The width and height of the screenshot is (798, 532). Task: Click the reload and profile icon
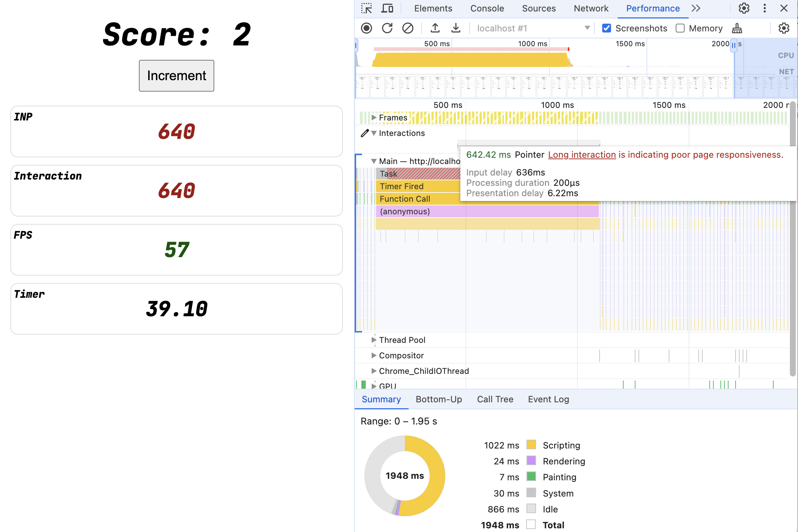[x=386, y=27]
